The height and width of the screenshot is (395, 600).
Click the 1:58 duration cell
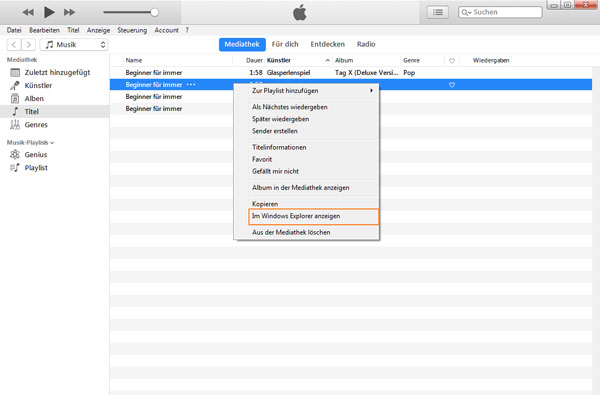click(256, 72)
